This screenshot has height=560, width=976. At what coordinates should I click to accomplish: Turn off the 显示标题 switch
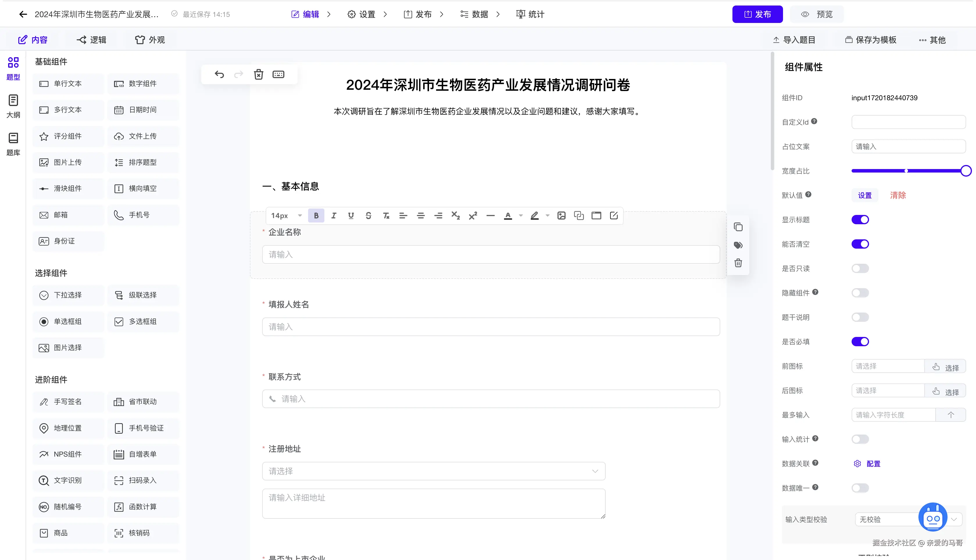click(860, 220)
